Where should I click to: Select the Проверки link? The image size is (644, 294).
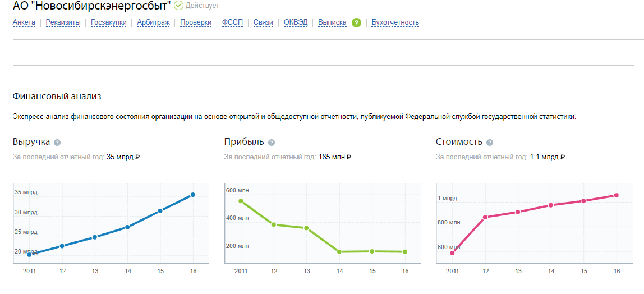pos(196,22)
